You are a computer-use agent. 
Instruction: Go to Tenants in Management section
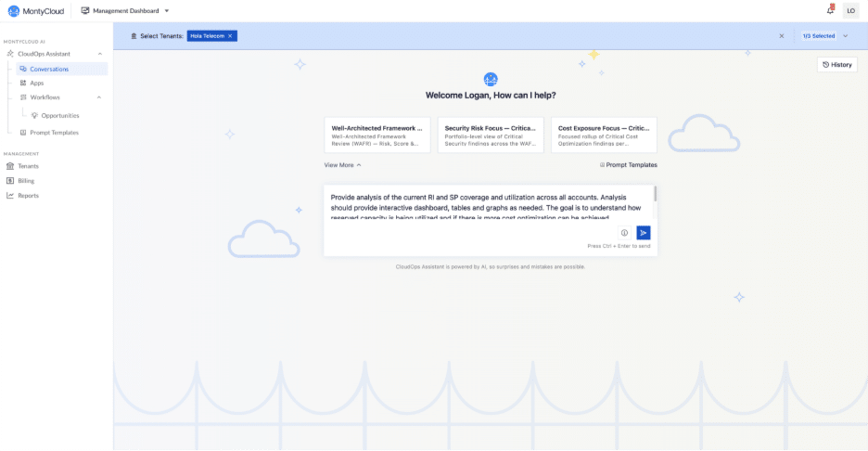click(28, 166)
